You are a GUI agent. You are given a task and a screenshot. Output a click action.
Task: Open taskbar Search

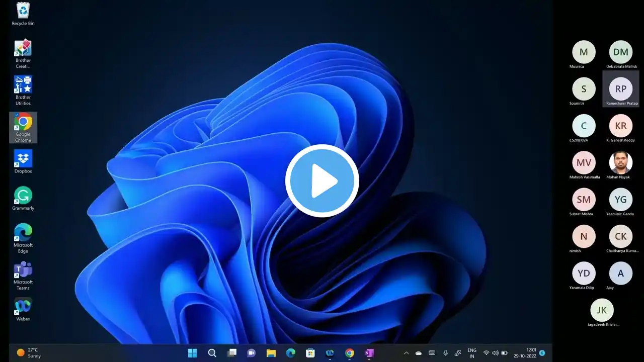pos(212,353)
